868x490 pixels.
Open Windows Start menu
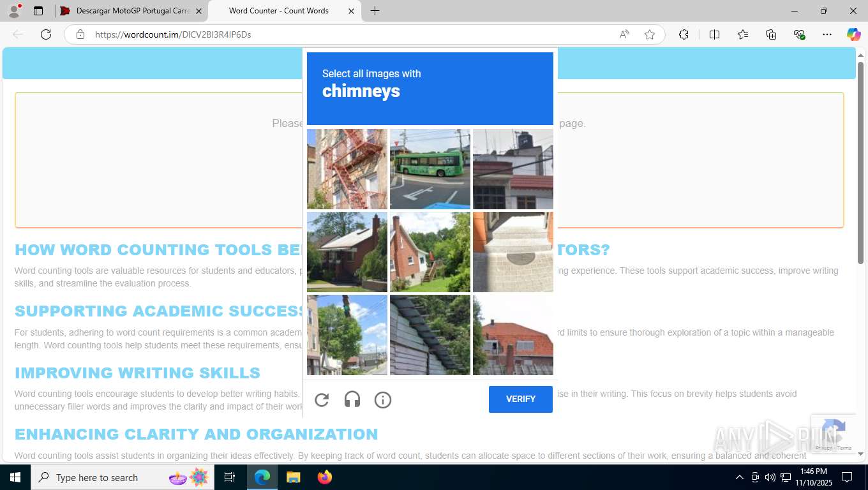point(15,477)
